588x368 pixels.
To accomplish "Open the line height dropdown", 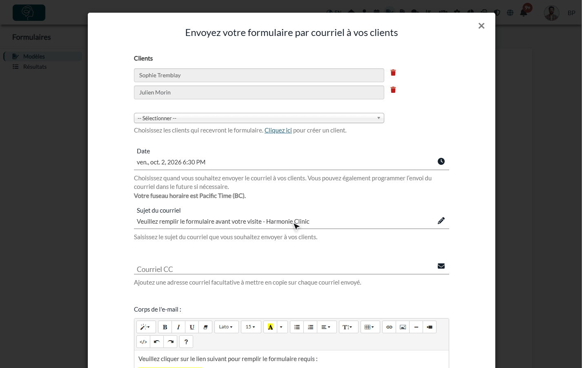I will coord(348,327).
